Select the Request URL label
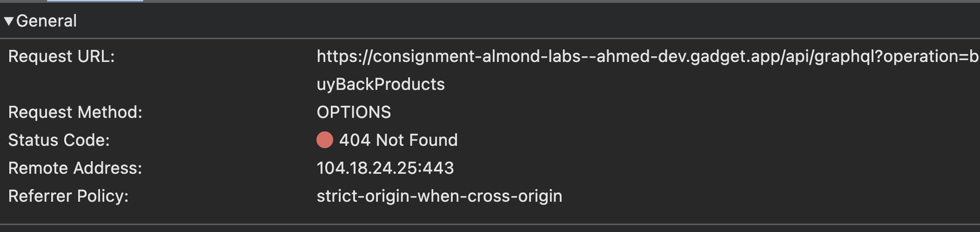 61,56
